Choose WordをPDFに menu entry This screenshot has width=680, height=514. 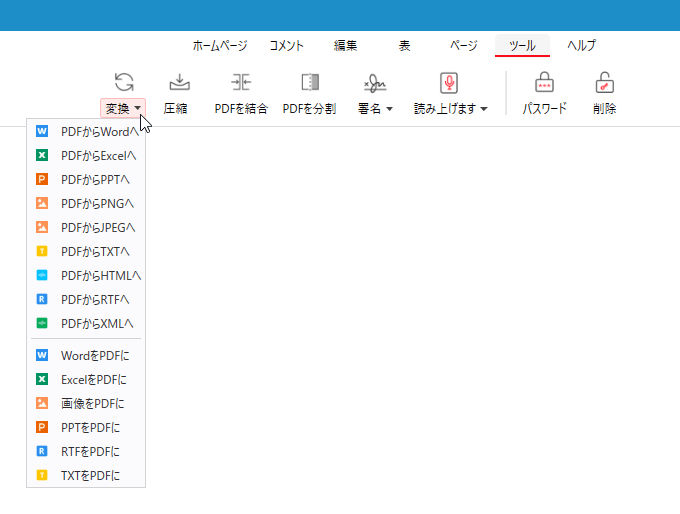[x=86, y=355]
